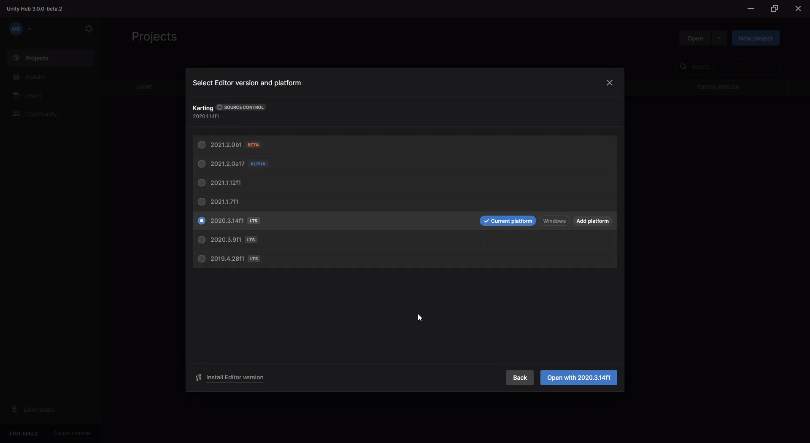The width and height of the screenshot is (810, 443).
Task: Click the Downloads icon in sidebar
Action: tap(15, 409)
